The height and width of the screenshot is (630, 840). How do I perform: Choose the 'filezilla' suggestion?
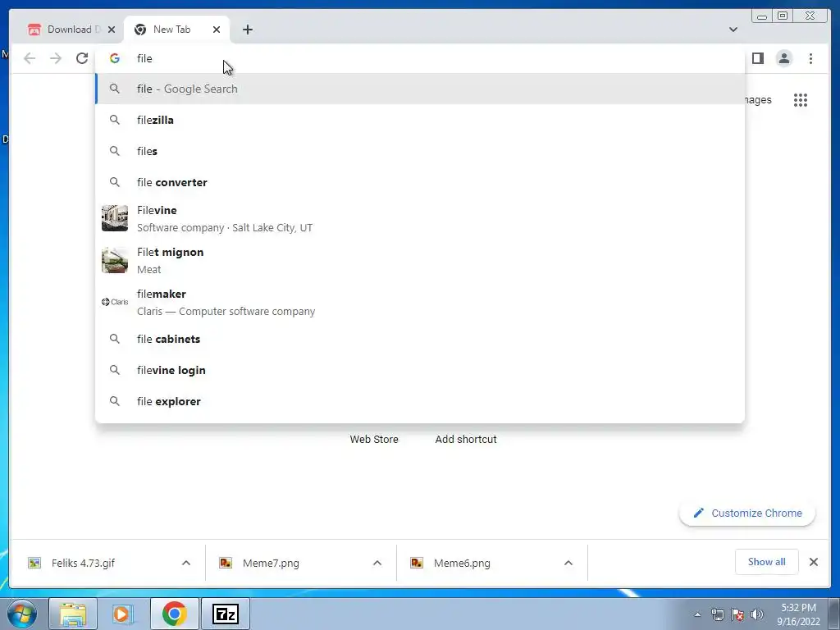(420, 120)
